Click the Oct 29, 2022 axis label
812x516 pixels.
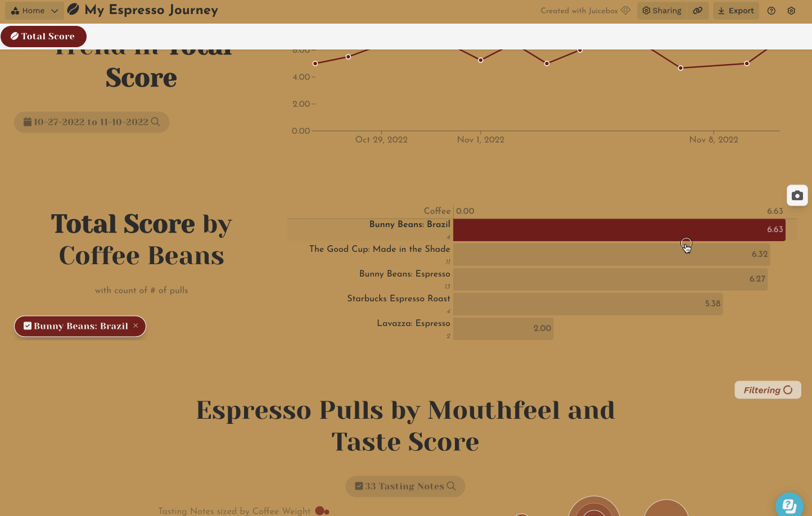click(x=381, y=140)
